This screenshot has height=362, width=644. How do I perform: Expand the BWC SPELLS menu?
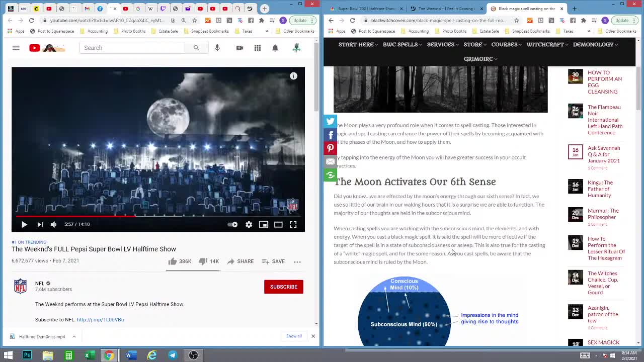pyautogui.click(x=403, y=45)
